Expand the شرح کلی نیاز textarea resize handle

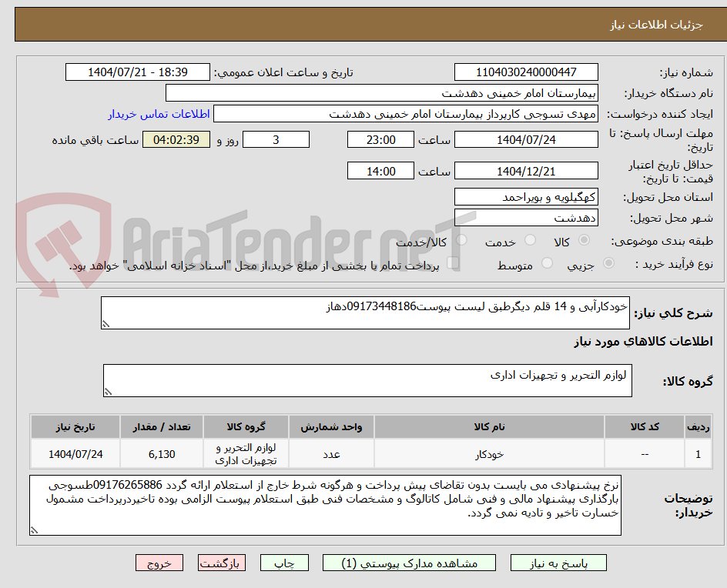106,323
